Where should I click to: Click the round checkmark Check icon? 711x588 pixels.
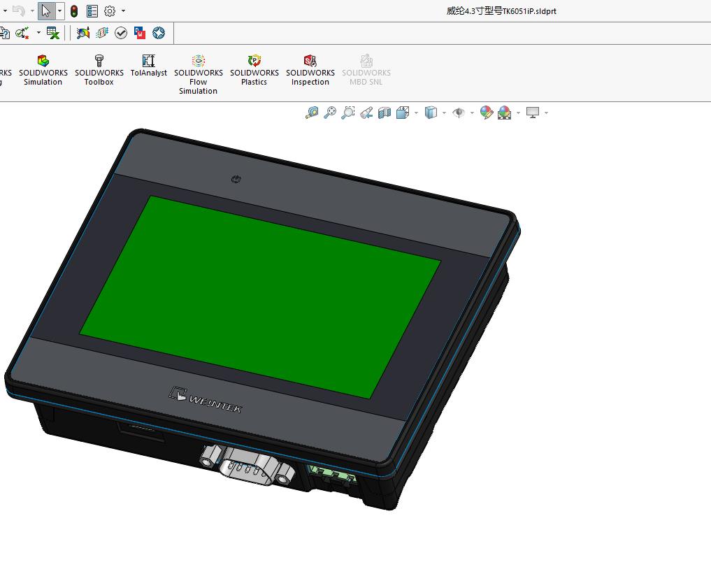click(121, 33)
